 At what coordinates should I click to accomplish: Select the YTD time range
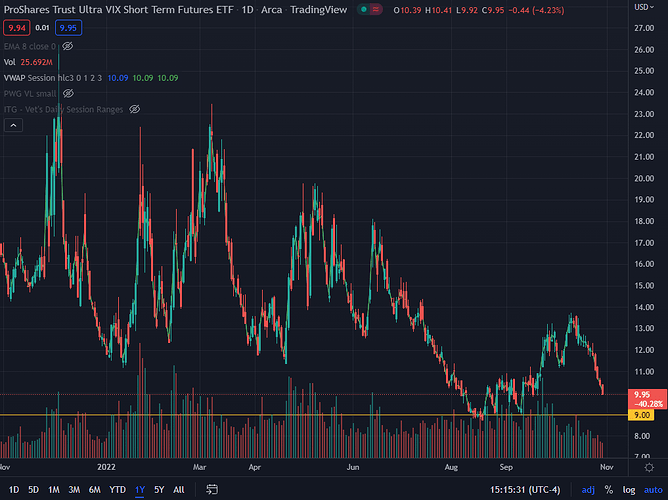pyautogui.click(x=117, y=490)
